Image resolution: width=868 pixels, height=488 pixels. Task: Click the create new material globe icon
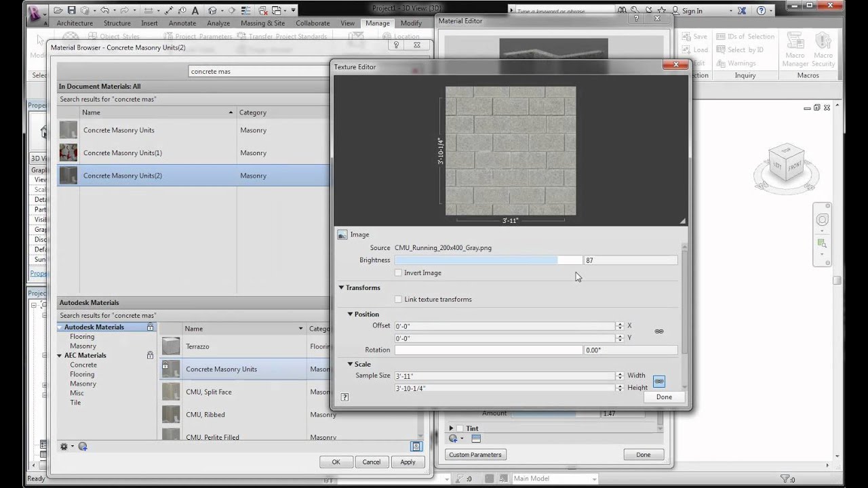pyautogui.click(x=83, y=446)
